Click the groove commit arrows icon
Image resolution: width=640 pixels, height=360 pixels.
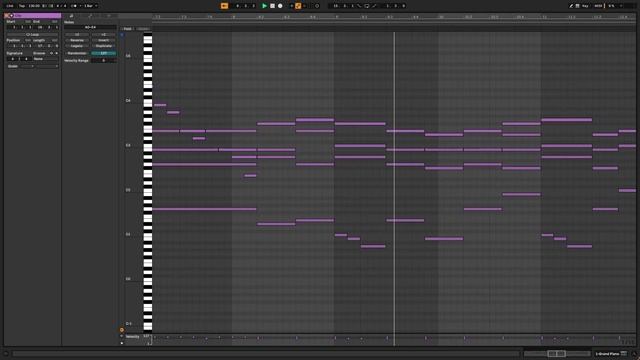pyautogui.click(x=51, y=53)
